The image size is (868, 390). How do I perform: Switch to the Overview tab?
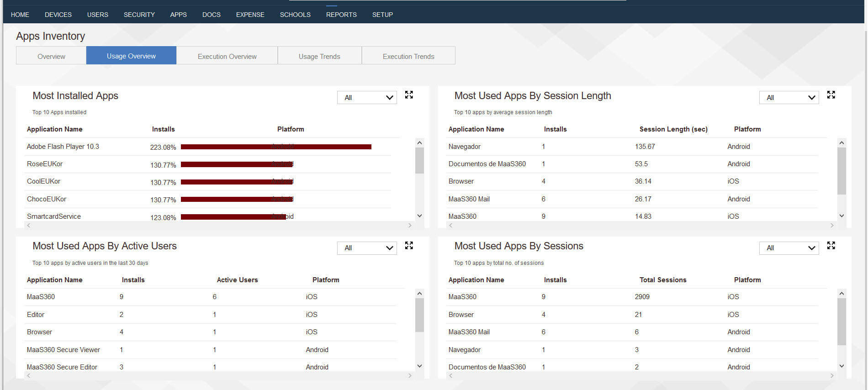point(51,56)
